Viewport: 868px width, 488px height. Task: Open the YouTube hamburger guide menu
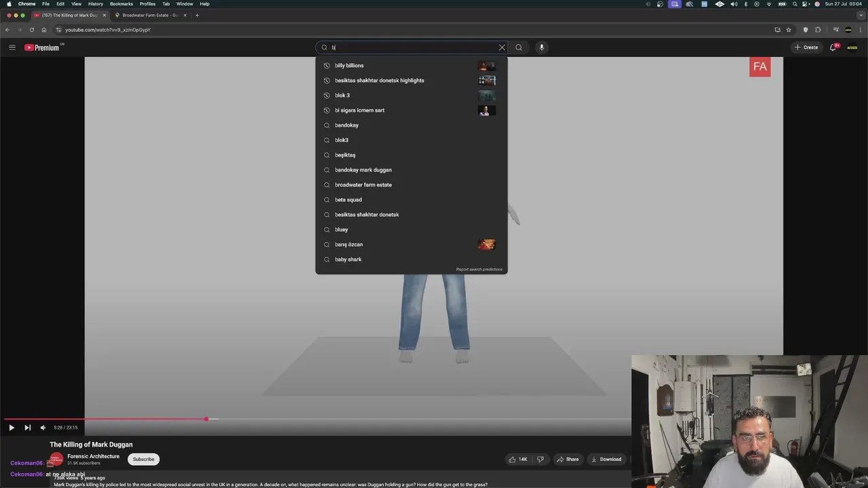(x=12, y=47)
